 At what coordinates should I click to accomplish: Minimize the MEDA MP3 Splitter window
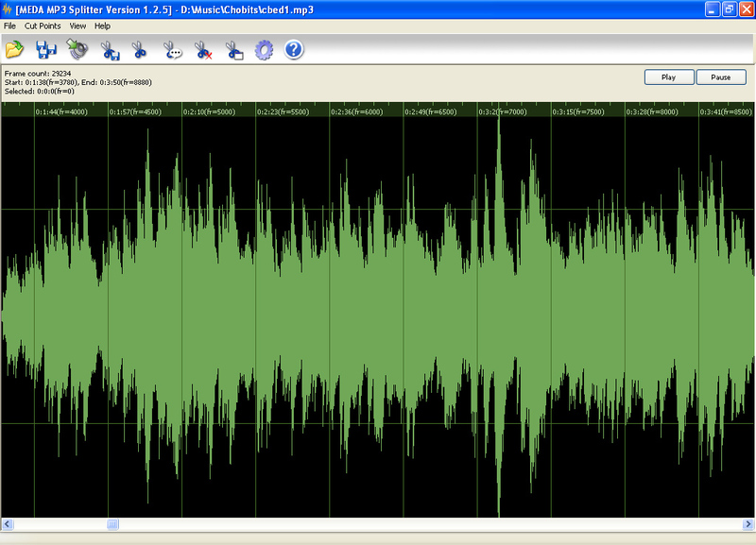(713, 9)
